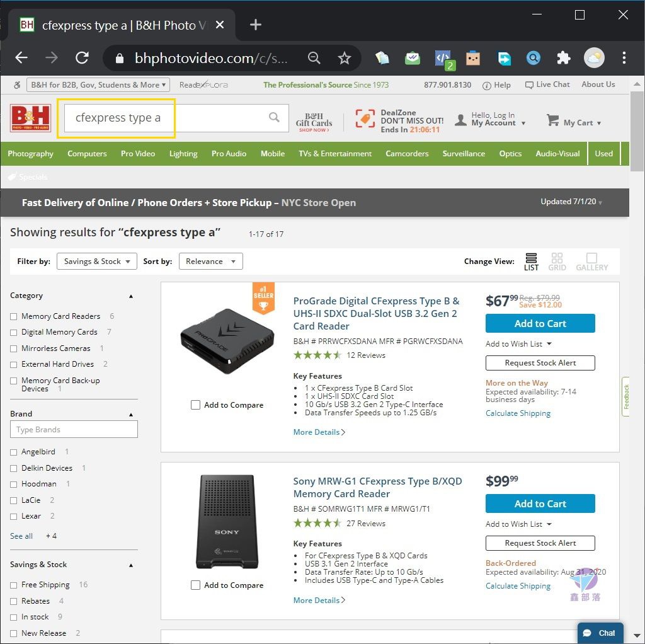The image size is (645, 644).
Task: Open B&H for B2B, Gov, Students dropdown
Action: [x=98, y=85]
